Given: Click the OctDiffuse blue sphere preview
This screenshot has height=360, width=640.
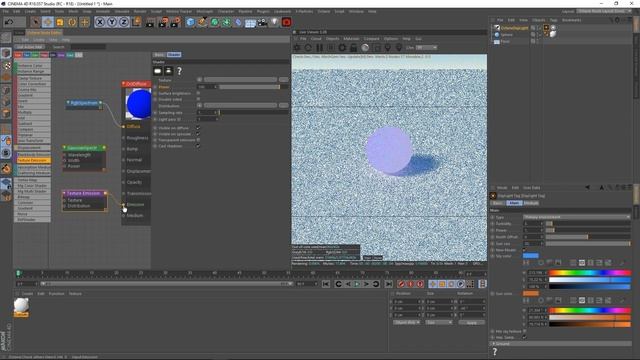Looking at the screenshot, I should click(x=139, y=104).
